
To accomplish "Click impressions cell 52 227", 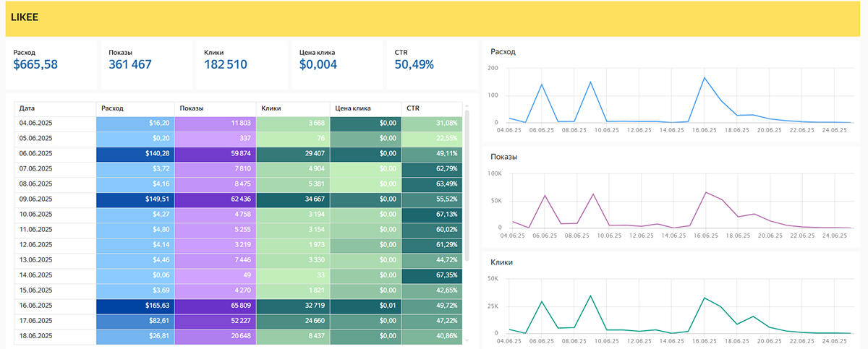I will tap(215, 321).
